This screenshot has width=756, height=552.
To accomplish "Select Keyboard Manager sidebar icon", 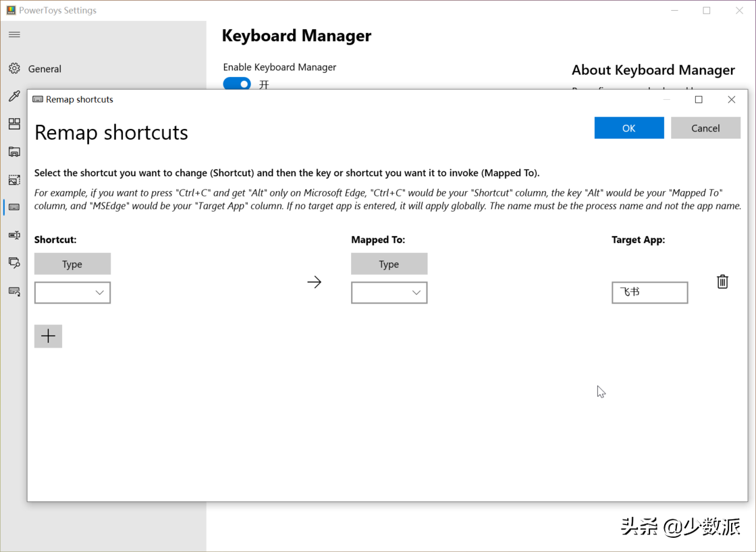I will tap(14, 207).
